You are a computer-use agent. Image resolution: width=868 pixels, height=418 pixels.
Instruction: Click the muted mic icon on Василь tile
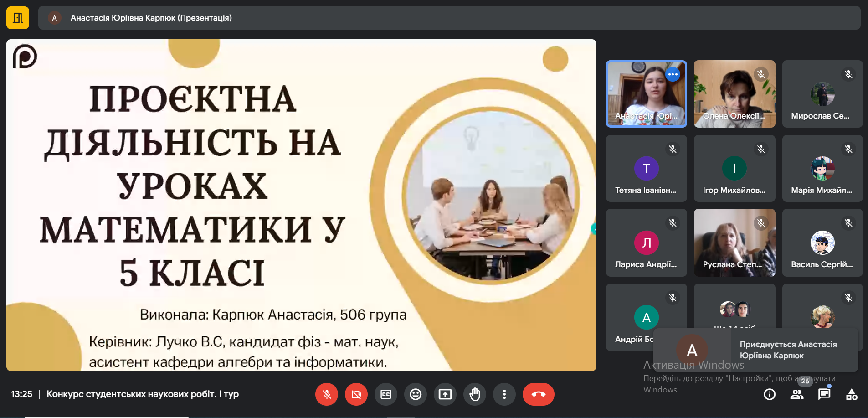click(x=848, y=223)
